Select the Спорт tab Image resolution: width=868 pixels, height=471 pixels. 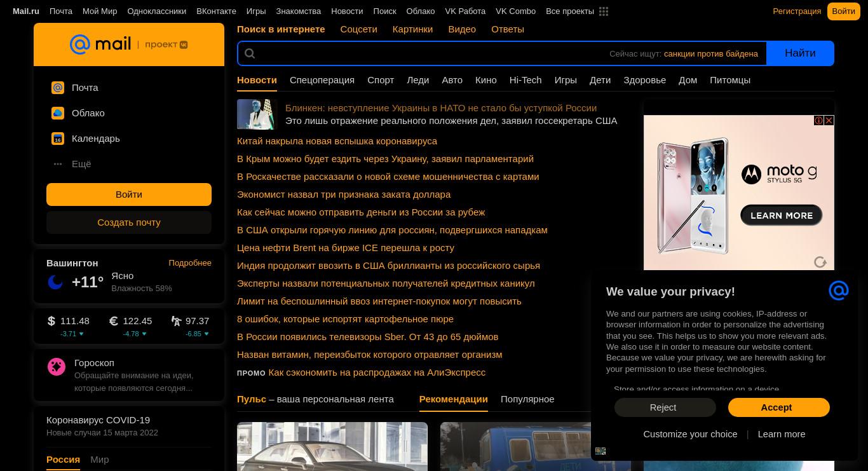381,80
